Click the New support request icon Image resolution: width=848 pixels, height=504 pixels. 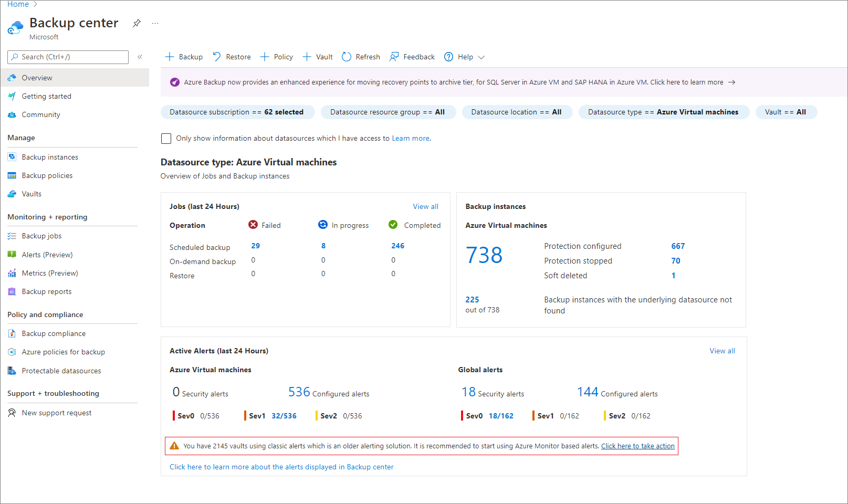[12, 413]
